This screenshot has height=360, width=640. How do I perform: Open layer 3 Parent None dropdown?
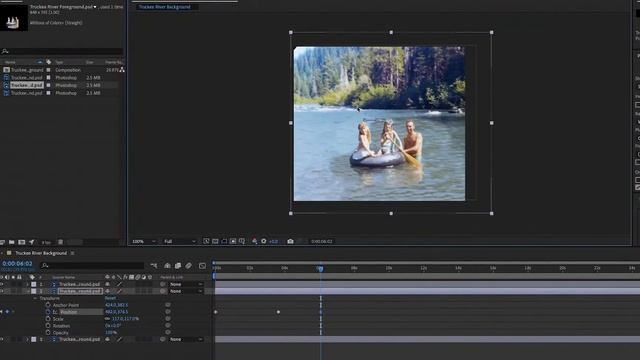pos(186,339)
